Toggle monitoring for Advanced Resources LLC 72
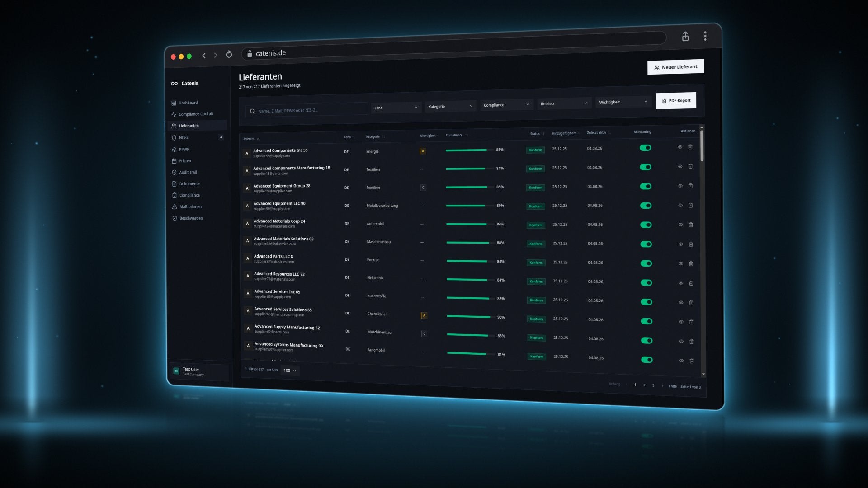The image size is (868, 488). [x=646, y=283]
